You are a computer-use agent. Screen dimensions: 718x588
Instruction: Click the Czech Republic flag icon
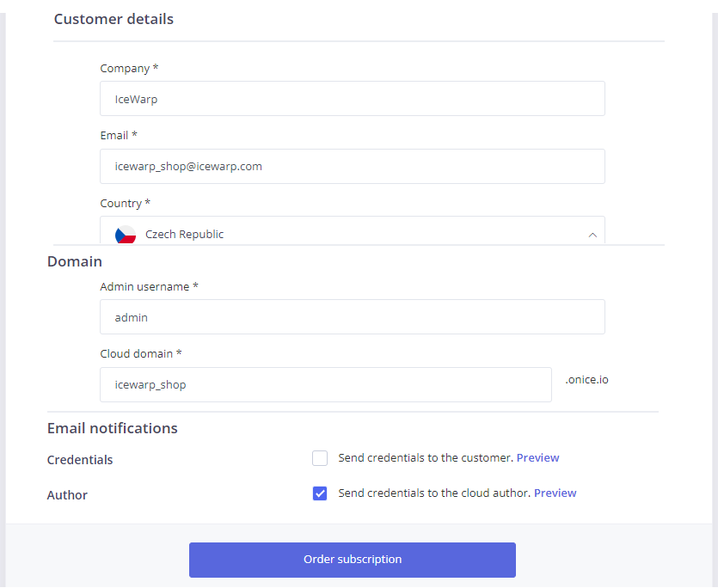pyautogui.click(x=126, y=235)
